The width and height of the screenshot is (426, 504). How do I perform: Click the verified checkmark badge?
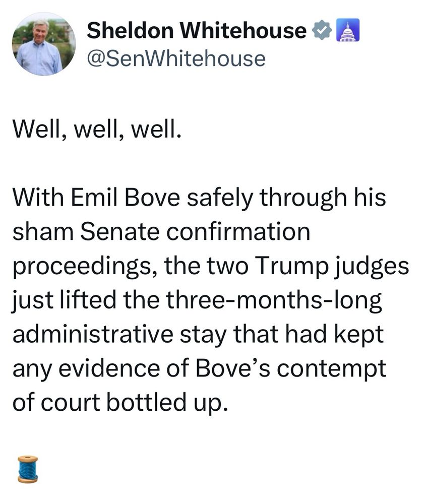pos(322,30)
